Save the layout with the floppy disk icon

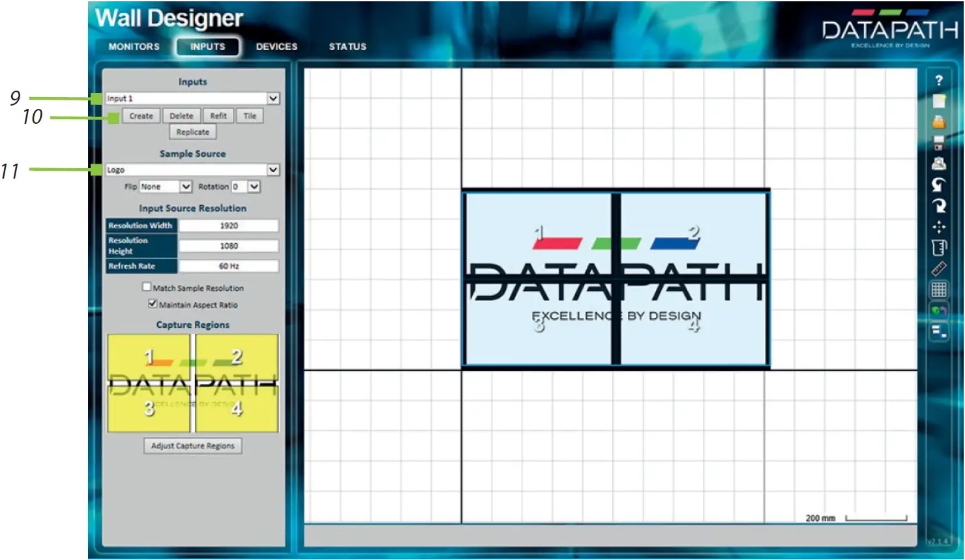(x=939, y=143)
